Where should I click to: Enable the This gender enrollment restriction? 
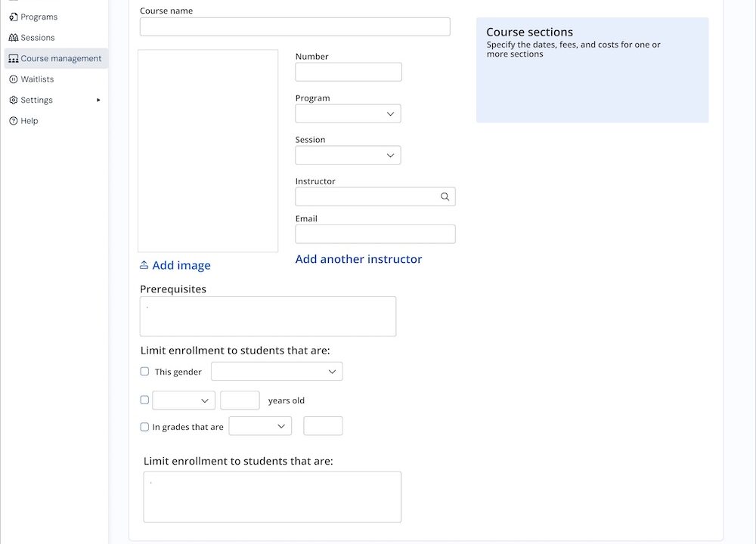click(x=144, y=371)
